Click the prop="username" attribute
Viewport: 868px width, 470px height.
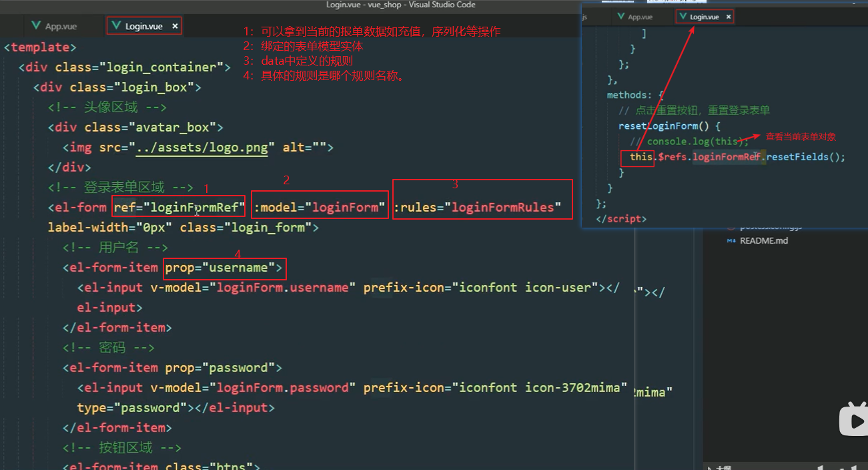tap(221, 267)
